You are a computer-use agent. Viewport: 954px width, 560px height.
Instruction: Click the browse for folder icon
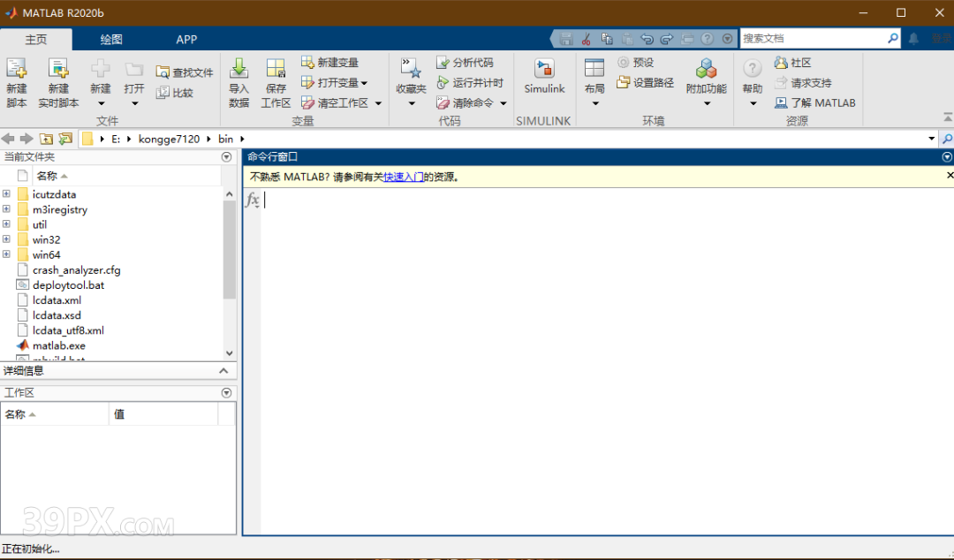click(65, 139)
